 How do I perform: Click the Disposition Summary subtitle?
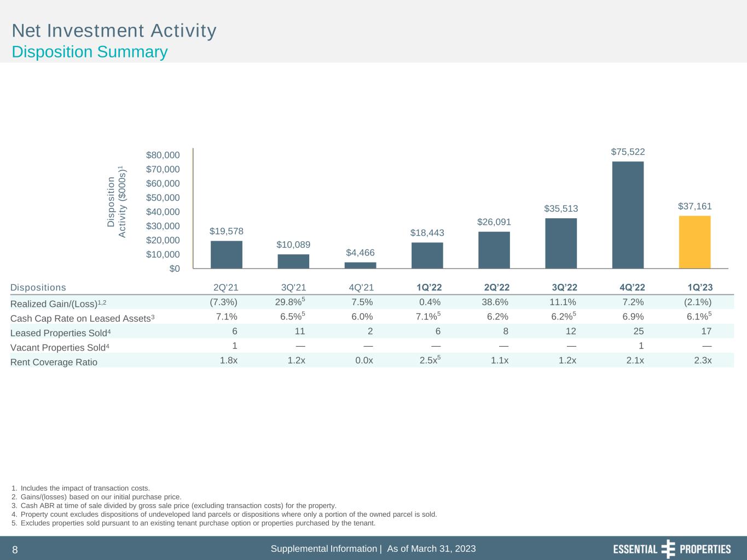[90, 52]
